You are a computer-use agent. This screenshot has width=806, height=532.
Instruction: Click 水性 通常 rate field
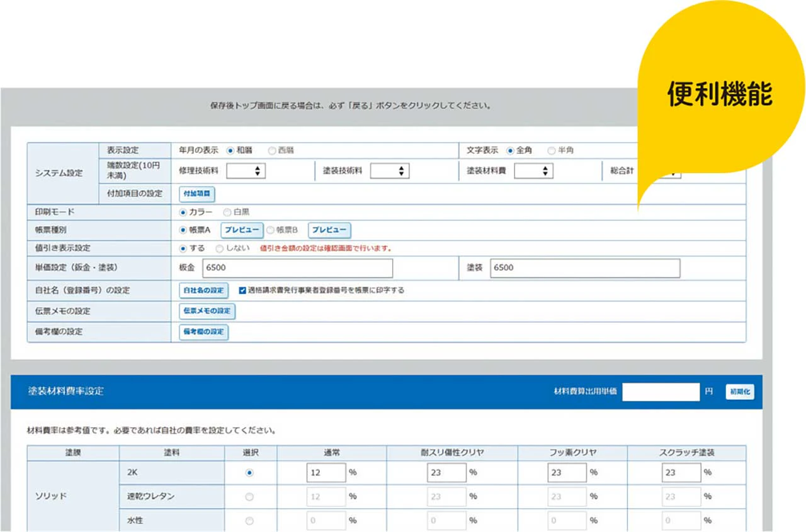(x=326, y=521)
